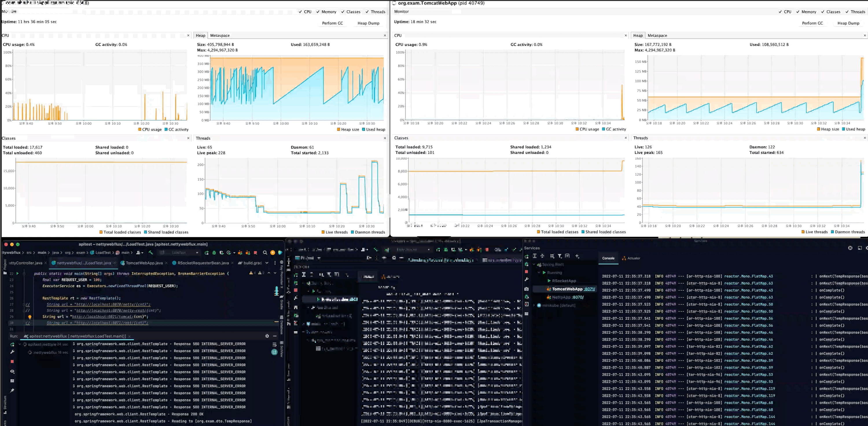Click the add service plus icon

tap(577, 256)
